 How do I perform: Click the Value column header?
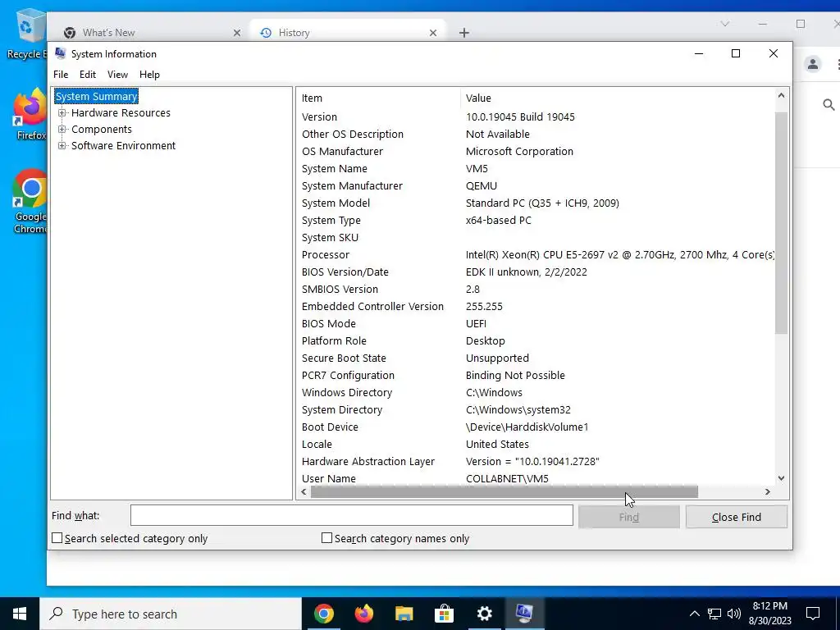pyautogui.click(x=617, y=98)
